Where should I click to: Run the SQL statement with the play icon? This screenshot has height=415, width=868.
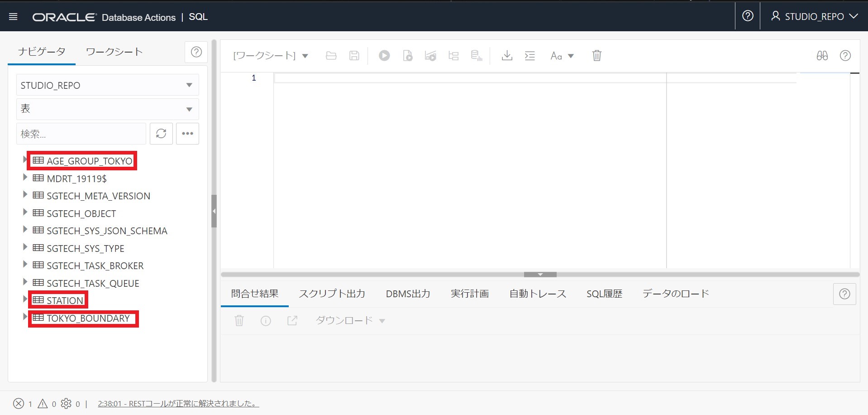[384, 55]
